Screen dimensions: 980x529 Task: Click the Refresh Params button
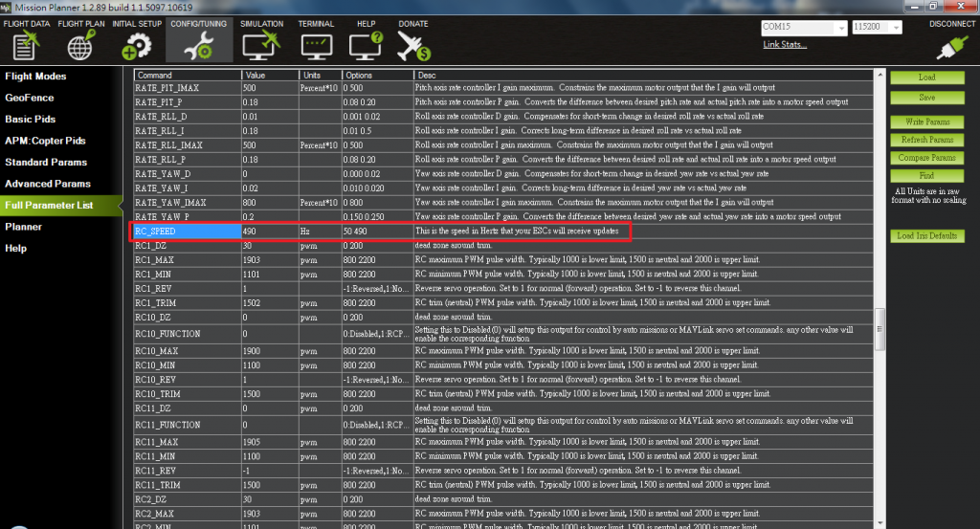point(926,140)
